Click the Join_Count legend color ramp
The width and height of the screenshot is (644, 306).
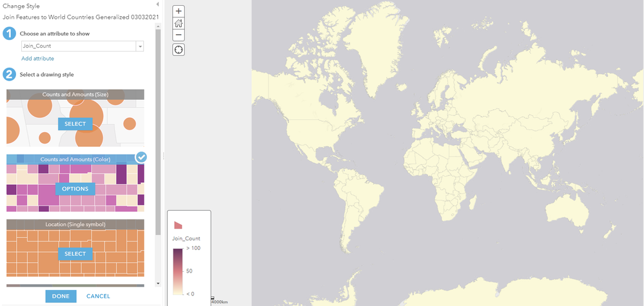tap(178, 271)
